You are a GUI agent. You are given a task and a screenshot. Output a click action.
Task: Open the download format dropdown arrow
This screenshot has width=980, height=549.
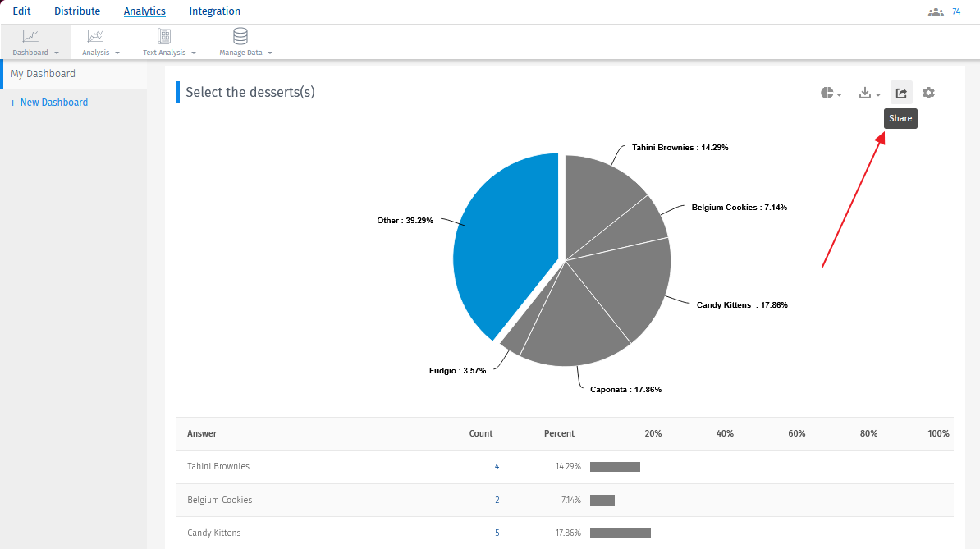coord(877,94)
